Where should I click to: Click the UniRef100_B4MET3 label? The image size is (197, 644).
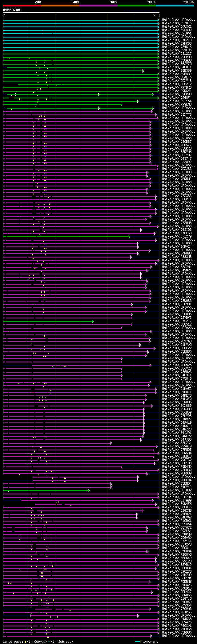177,396
